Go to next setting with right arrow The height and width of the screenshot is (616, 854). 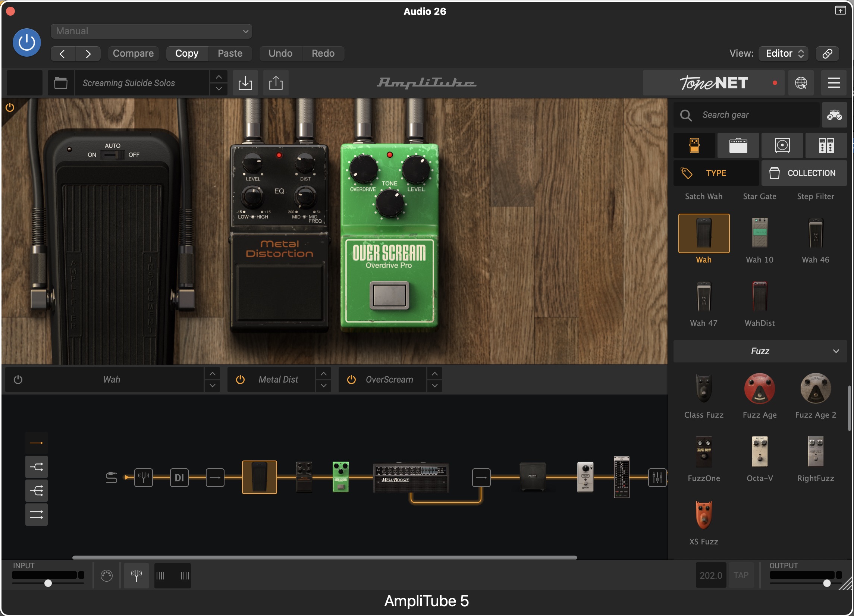[88, 53]
